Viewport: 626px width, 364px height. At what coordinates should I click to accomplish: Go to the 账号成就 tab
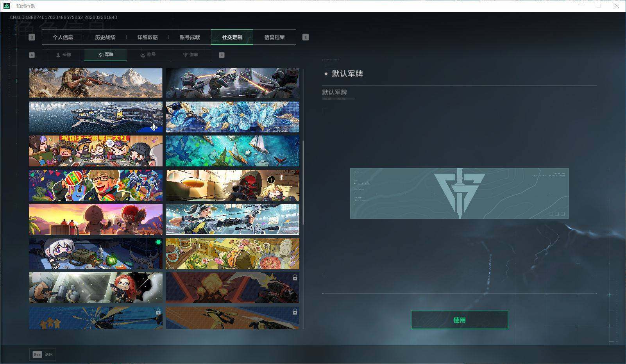[190, 37]
